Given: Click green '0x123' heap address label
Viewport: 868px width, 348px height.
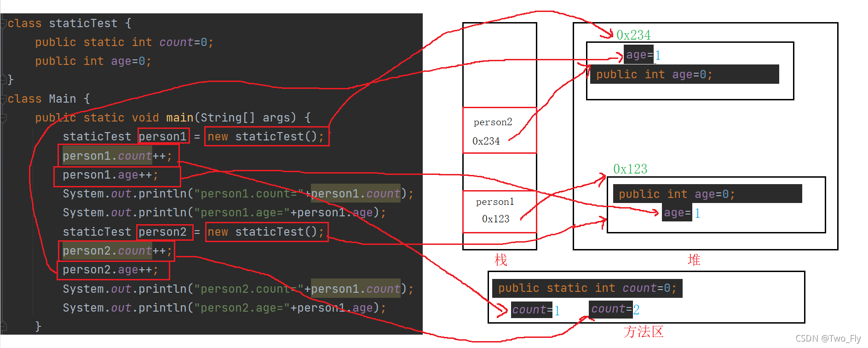Looking at the screenshot, I should tap(630, 169).
